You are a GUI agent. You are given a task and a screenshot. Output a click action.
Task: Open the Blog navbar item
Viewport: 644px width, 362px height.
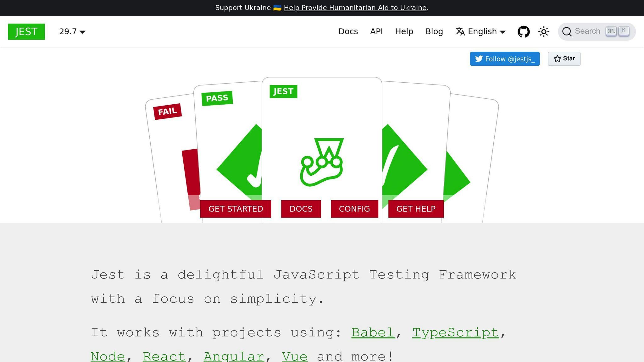[x=434, y=32]
